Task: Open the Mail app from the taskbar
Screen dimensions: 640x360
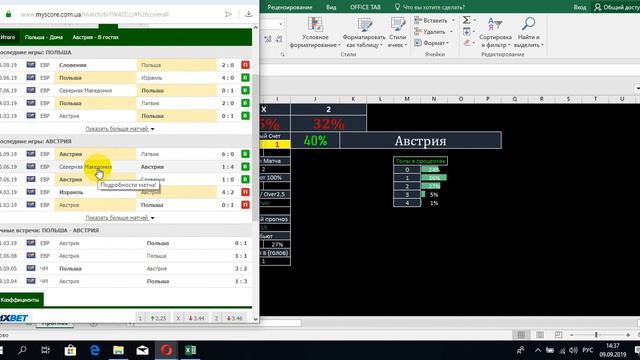Action: click(142, 350)
